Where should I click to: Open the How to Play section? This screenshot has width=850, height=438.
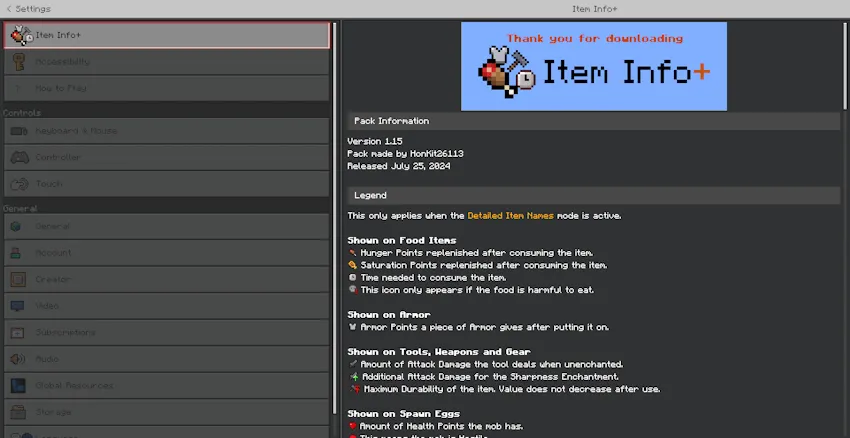tap(166, 88)
